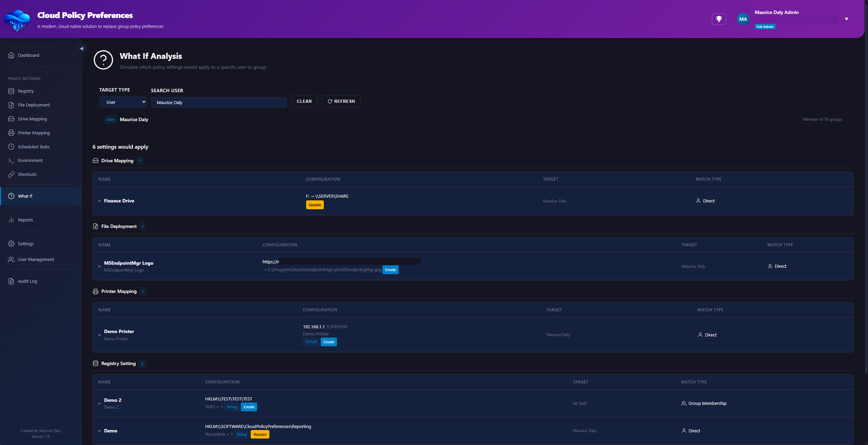The image size is (868, 445).
Task: Click the All Staff target cell
Action: 580,403
